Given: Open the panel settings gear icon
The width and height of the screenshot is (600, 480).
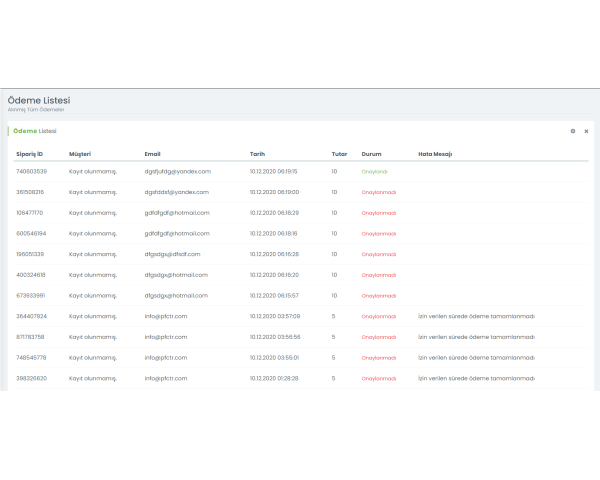Looking at the screenshot, I should coord(573,131).
